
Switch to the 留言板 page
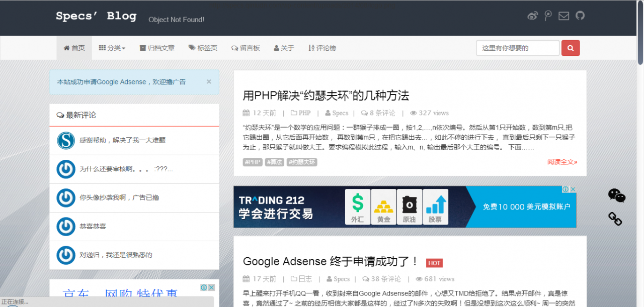[246, 48]
